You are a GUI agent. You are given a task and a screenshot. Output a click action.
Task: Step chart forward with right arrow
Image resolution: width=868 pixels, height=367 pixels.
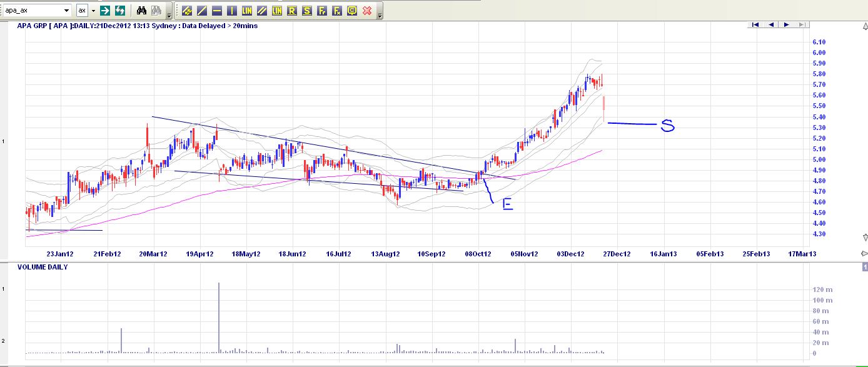click(x=787, y=25)
